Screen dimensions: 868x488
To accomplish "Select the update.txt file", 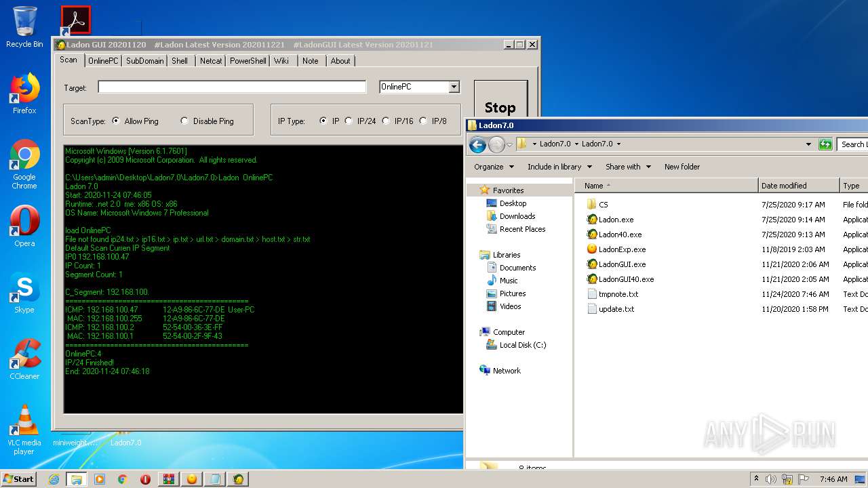I will point(616,309).
